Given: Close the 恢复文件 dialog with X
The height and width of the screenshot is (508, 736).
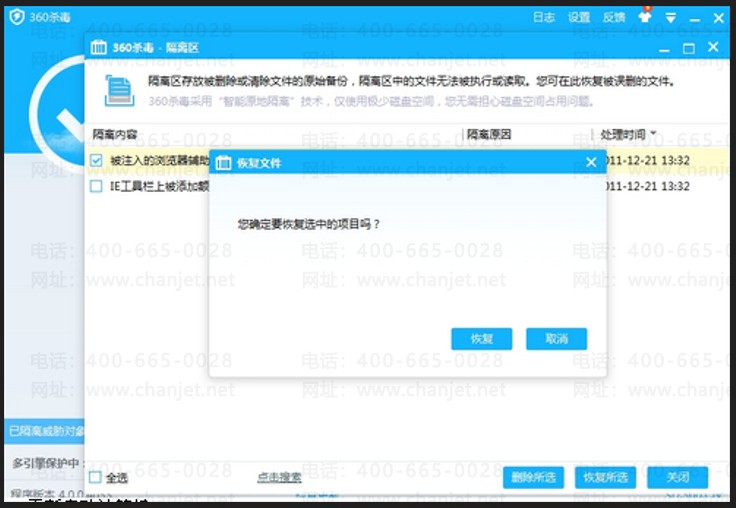Looking at the screenshot, I should (591, 162).
